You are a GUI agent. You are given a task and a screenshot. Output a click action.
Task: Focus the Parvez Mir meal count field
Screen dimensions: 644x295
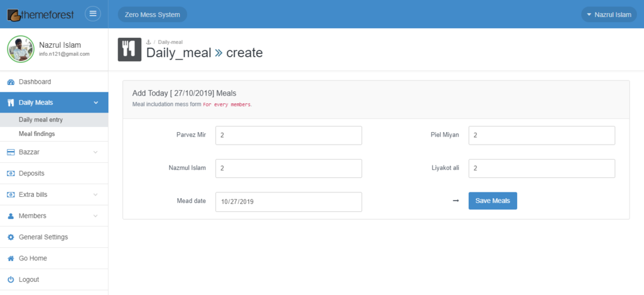288,135
